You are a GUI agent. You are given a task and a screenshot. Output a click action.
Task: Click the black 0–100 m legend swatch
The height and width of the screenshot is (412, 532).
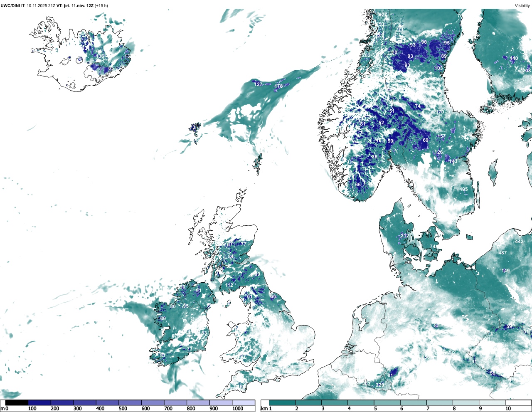17,402
